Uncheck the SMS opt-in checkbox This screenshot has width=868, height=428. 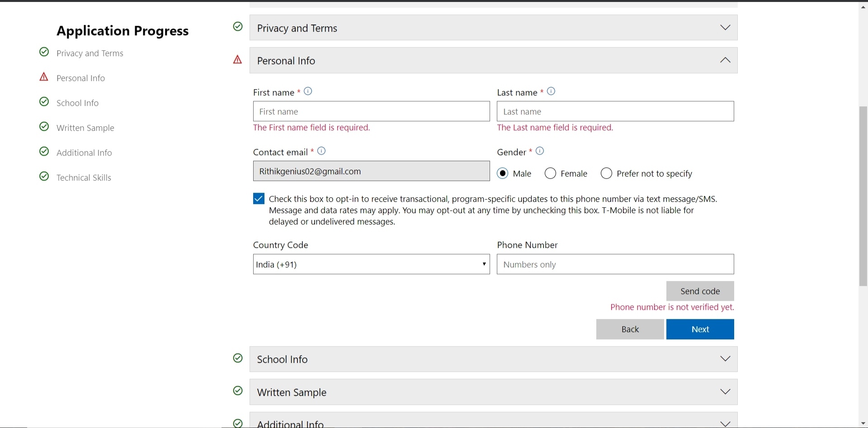(259, 199)
